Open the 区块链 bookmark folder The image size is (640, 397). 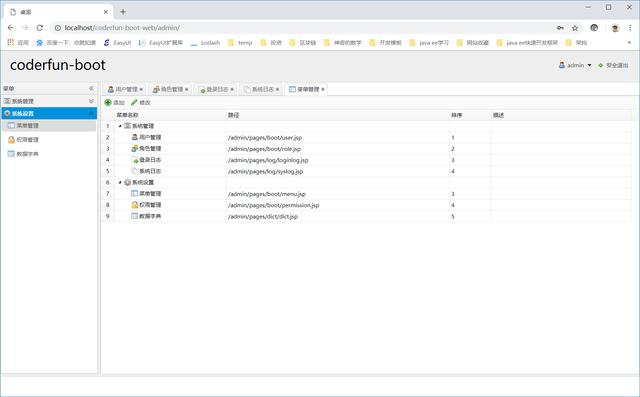[302, 42]
